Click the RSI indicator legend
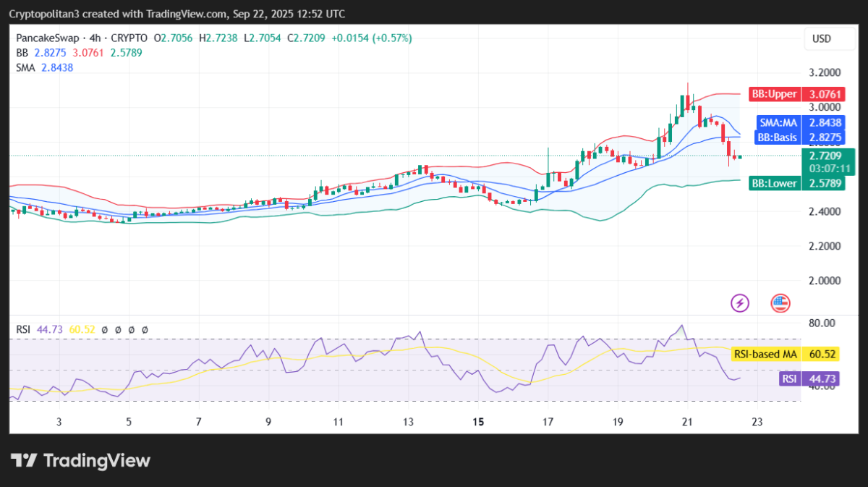The height and width of the screenshot is (487, 868). point(25,329)
